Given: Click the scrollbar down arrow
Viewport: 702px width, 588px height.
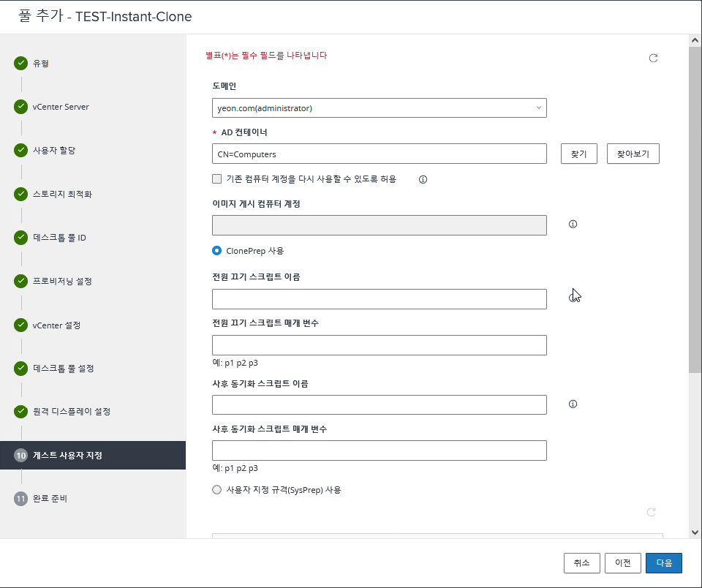Looking at the screenshot, I should click(695, 532).
